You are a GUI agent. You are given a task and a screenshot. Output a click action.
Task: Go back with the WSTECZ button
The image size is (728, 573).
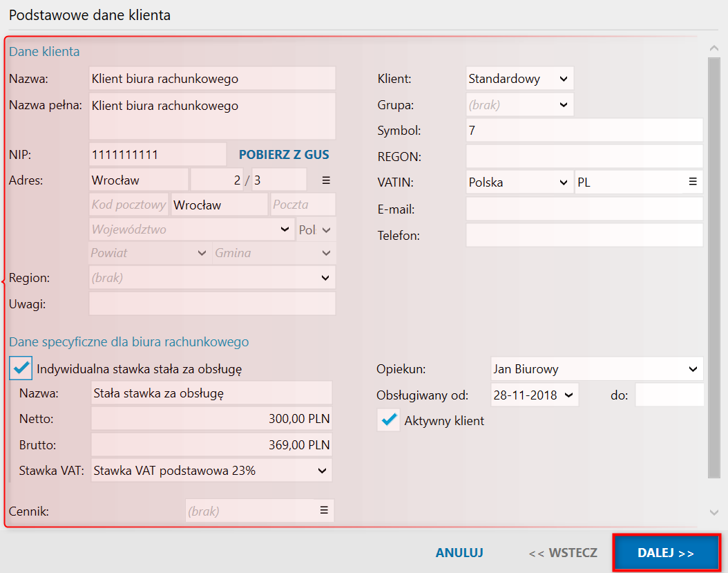pyautogui.click(x=563, y=553)
